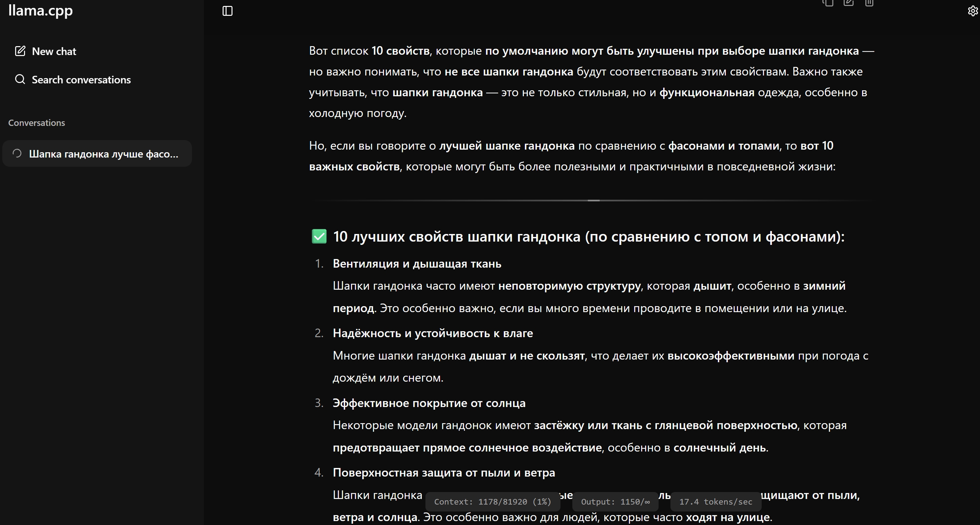The width and height of the screenshot is (980, 525).
Task: Click the loading spinner beside the conversation title
Action: pyautogui.click(x=17, y=154)
